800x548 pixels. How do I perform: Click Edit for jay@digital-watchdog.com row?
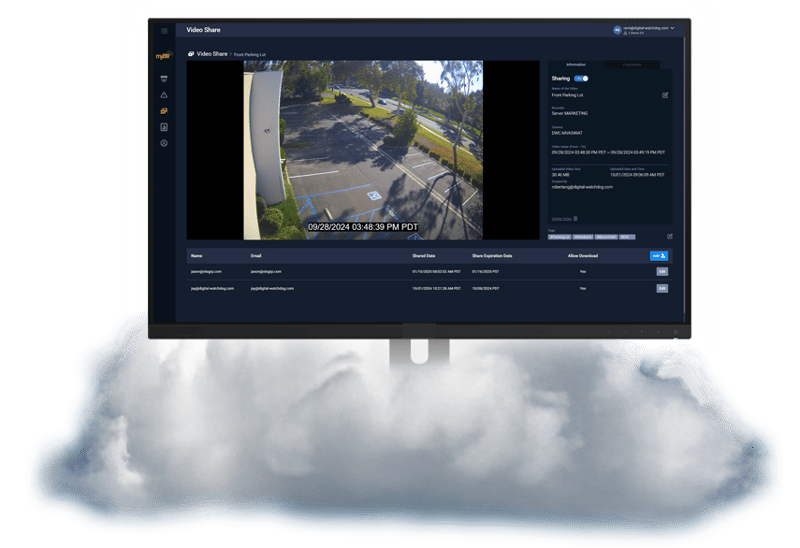click(x=662, y=288)
